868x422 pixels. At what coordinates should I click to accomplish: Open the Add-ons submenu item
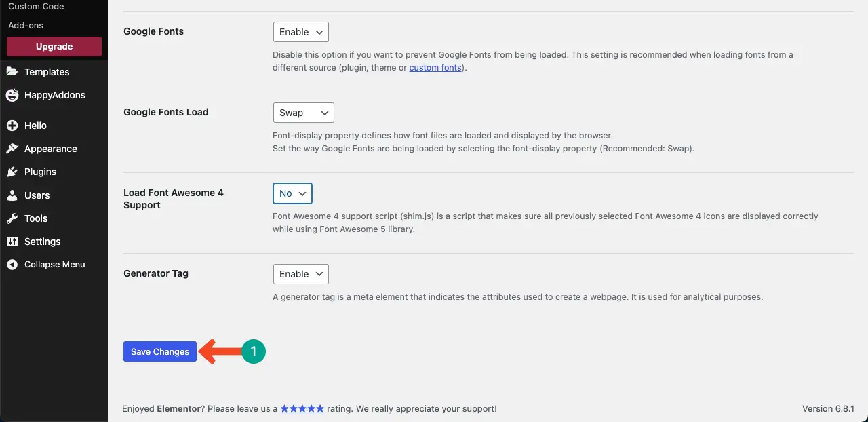click(x=26, y=25)
